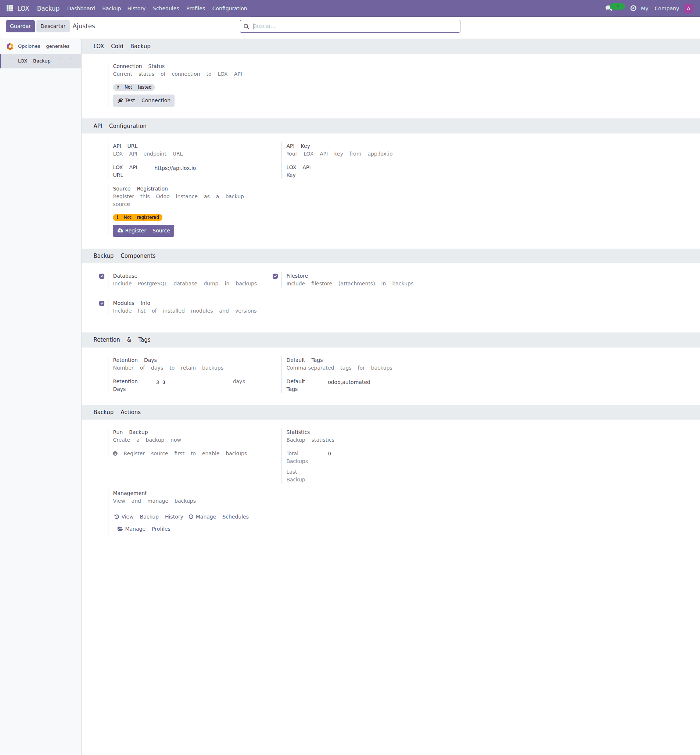Open the Configuration menu
The image size is (700, 755).
[x=230, y=8]
